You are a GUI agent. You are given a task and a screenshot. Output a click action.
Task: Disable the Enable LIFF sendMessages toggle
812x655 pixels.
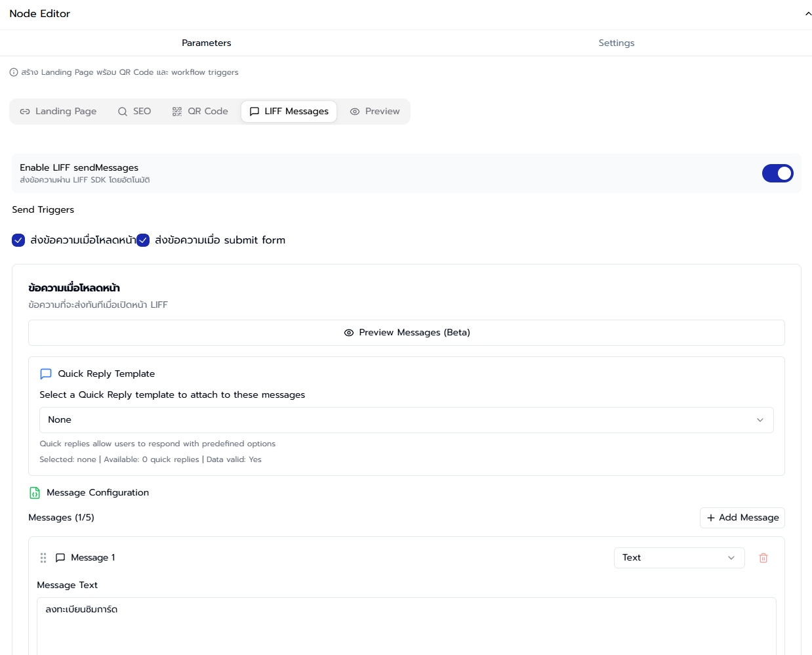777,173
